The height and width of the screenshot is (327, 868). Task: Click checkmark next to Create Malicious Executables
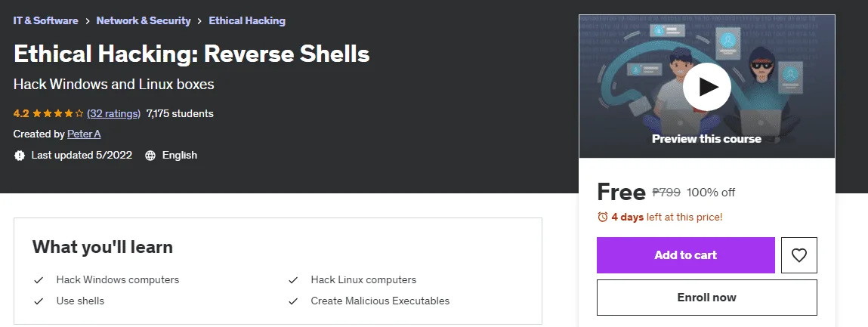click(293, 301)
